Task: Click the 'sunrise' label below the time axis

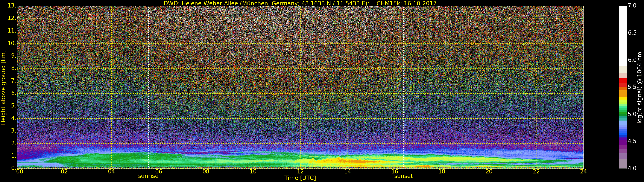Action: (x=148, y=176)
